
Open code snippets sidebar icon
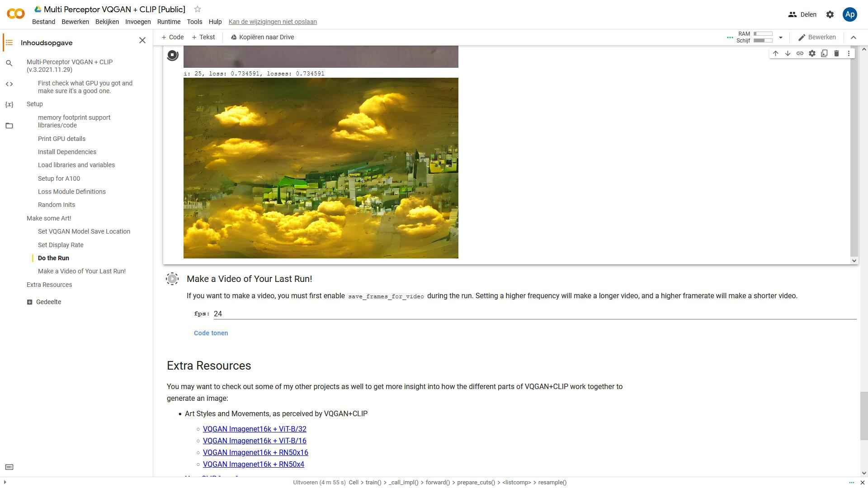(9, 84)
